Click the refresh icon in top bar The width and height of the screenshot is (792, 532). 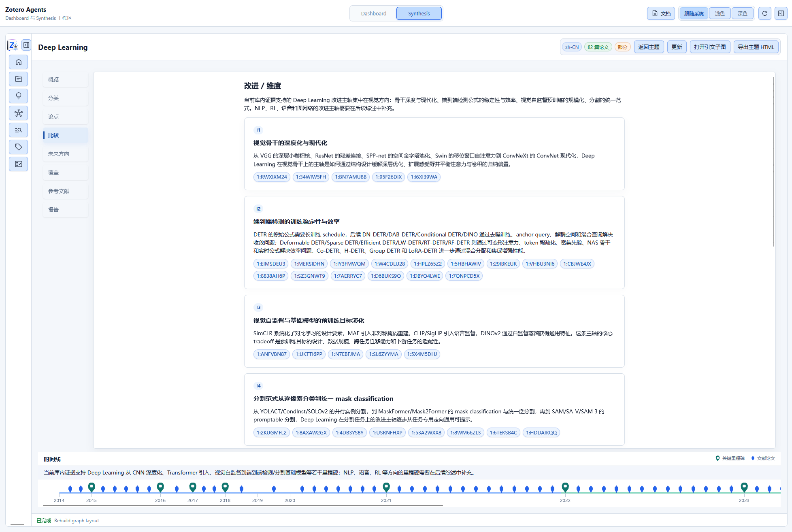coord(765,13)
